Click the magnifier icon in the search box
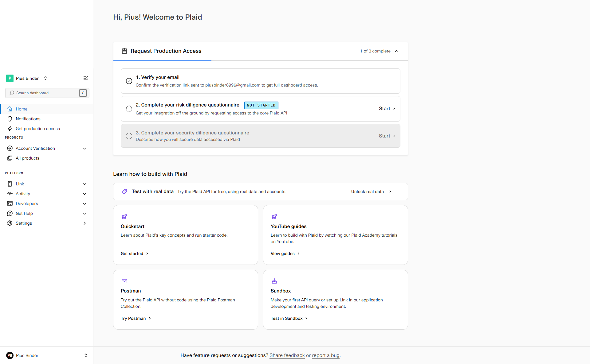Viewport: 590px width, 364px height. (12, 93)
